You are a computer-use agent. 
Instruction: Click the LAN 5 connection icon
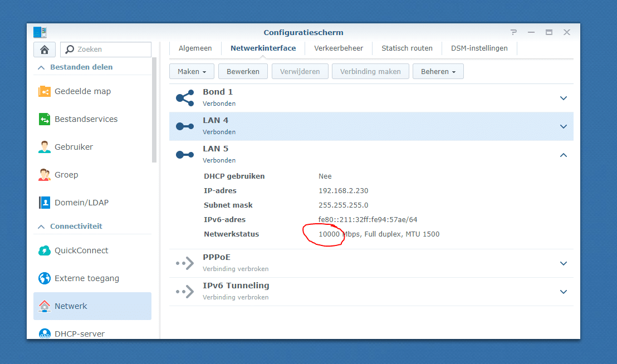pyautogui.click(x=185, y=155)
